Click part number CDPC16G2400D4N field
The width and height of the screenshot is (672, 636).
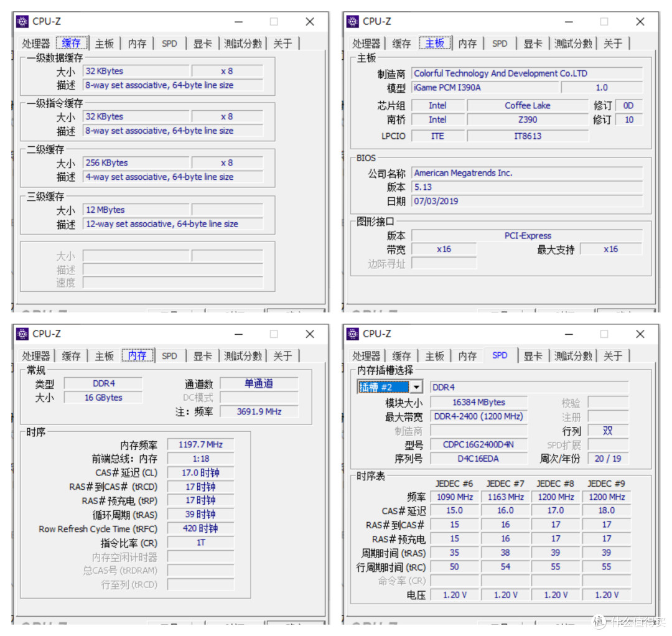(x=478, y=445)
